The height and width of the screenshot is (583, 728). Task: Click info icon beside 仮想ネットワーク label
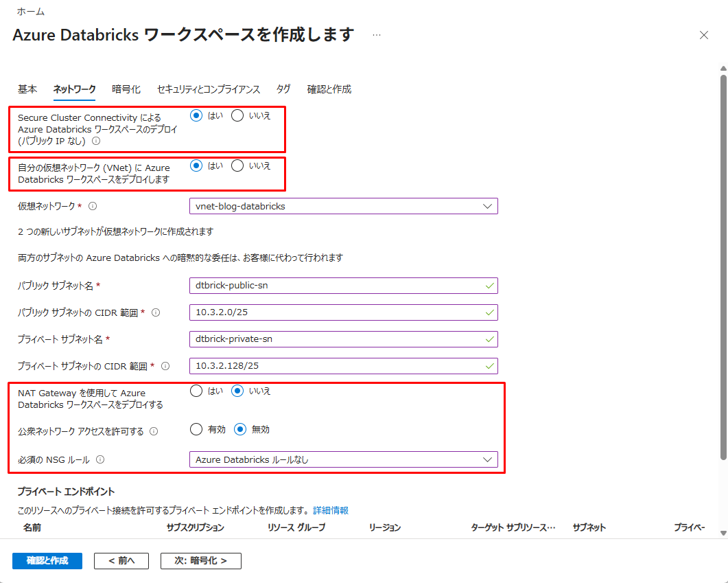point(93,206)
